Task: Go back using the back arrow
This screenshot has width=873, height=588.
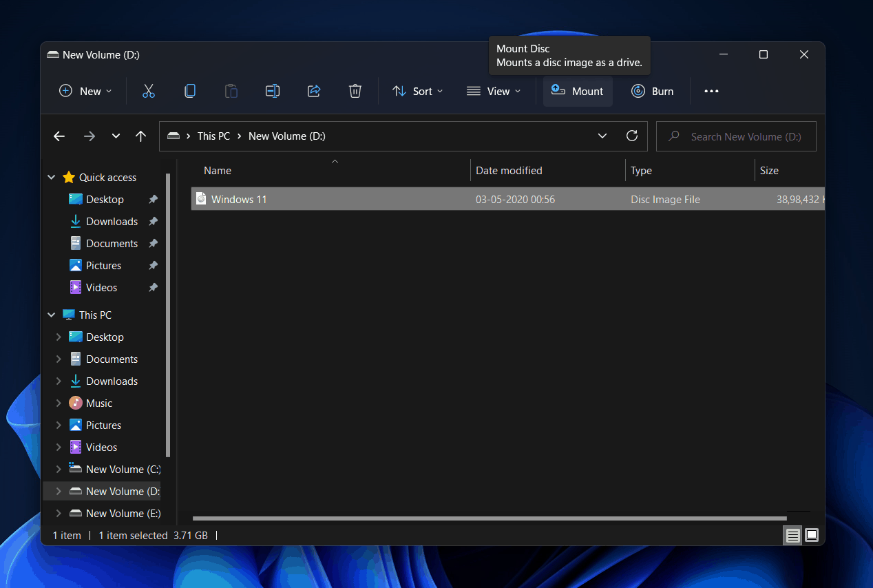Action: 59,136
